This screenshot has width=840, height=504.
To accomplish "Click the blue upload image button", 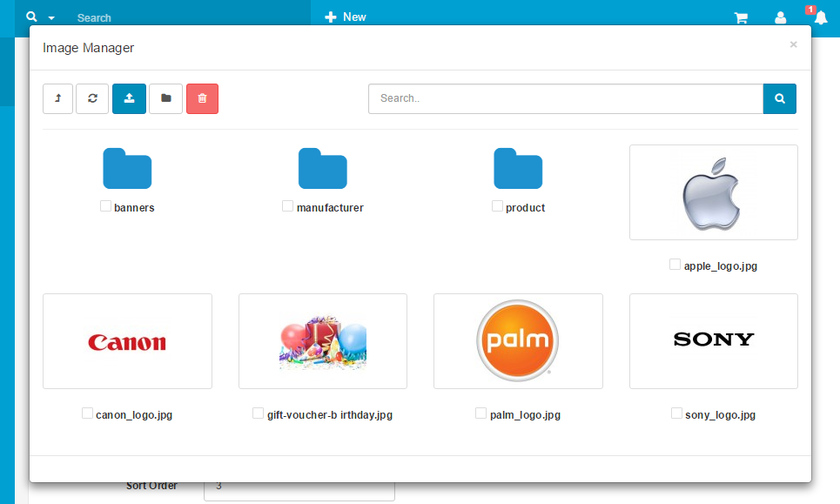I will coord(129,98).
